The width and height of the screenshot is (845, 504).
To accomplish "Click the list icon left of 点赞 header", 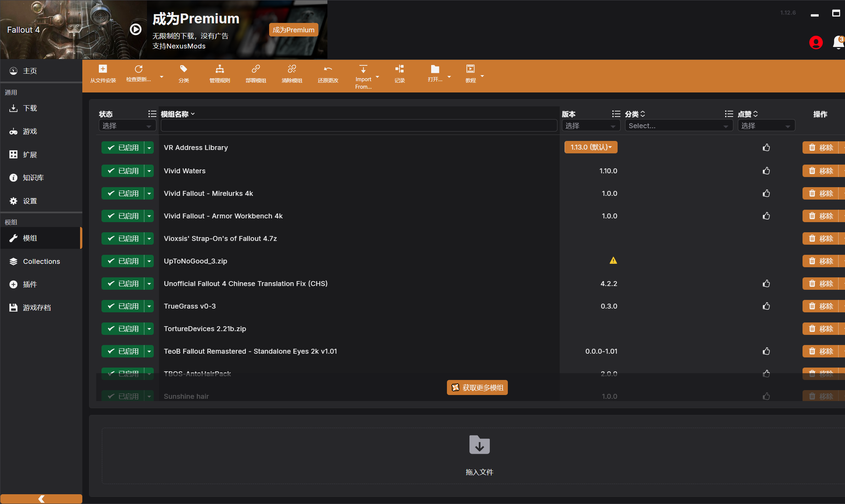I will 729,114.
